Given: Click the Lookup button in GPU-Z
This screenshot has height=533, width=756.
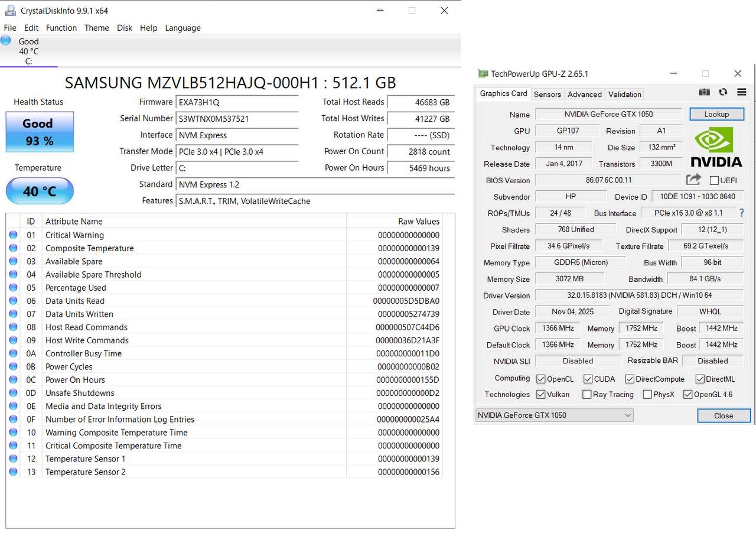Looking at the screenshot, I should coord(716,114).
